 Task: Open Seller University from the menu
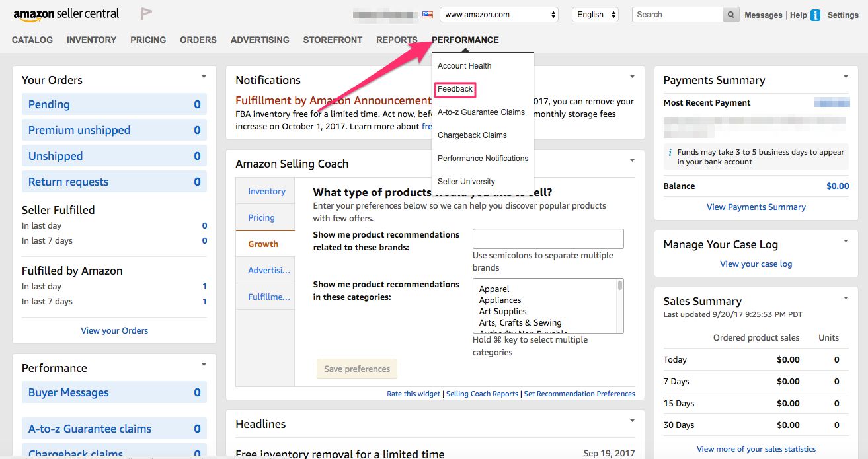coord(466,182)
